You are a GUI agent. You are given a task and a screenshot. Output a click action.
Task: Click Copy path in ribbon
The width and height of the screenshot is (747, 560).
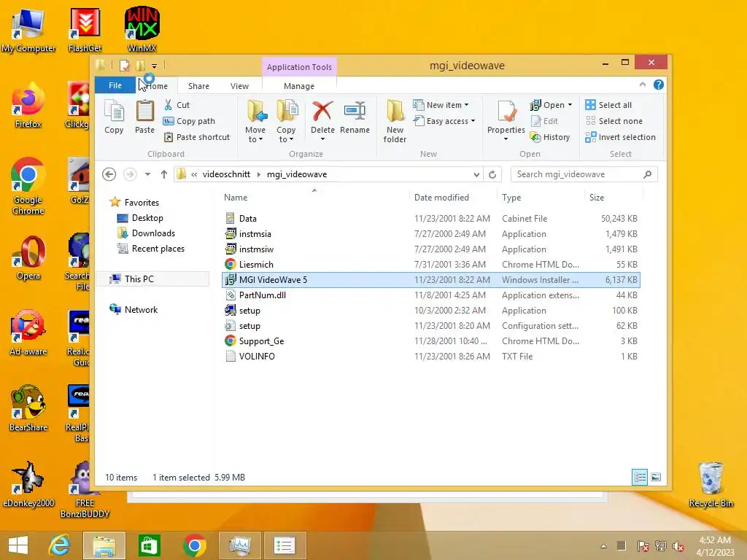(189, 121)
